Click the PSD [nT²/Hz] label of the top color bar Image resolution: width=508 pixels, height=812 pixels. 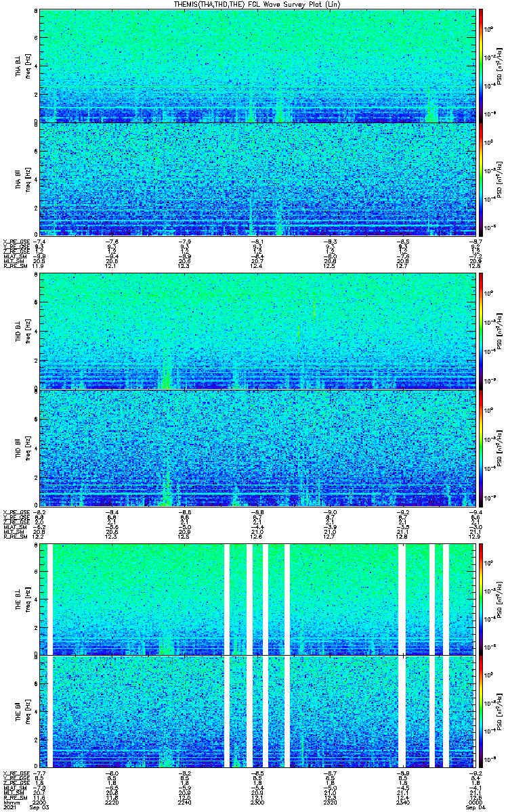point(500,66)
